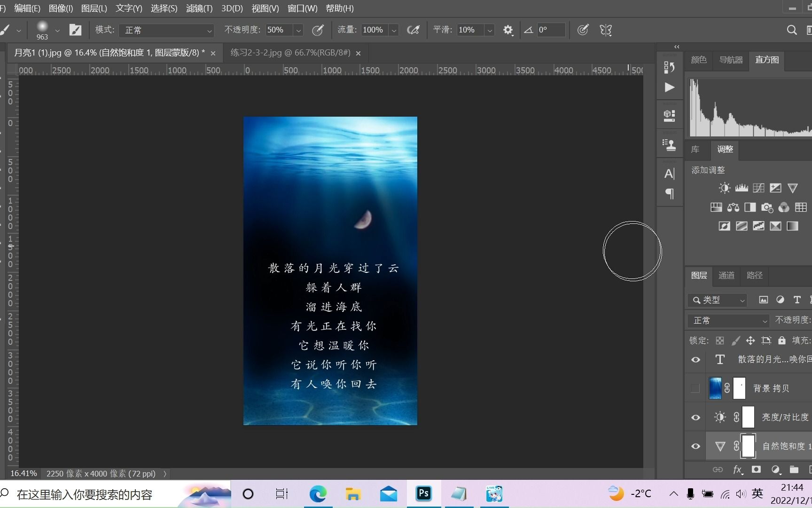This screenshot has width=812, height=508.
Task: Open the brush mode dropdown 正常
Action: click(166, 30)
